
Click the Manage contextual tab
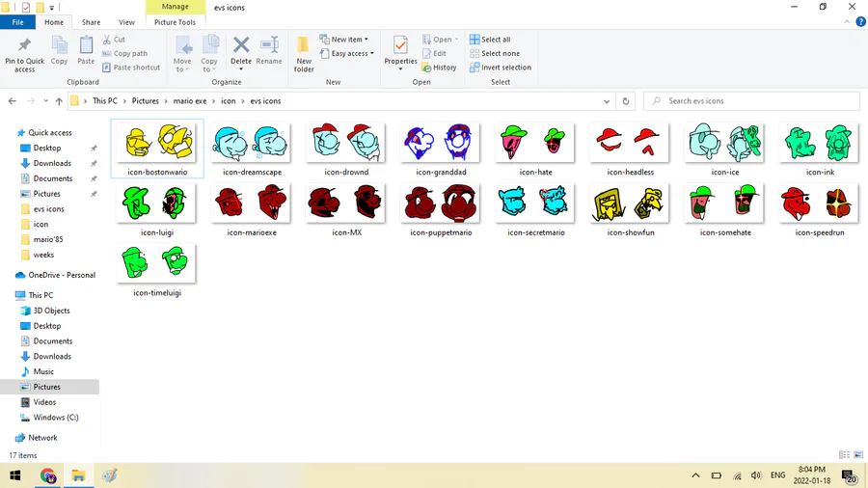click(175, 7)
